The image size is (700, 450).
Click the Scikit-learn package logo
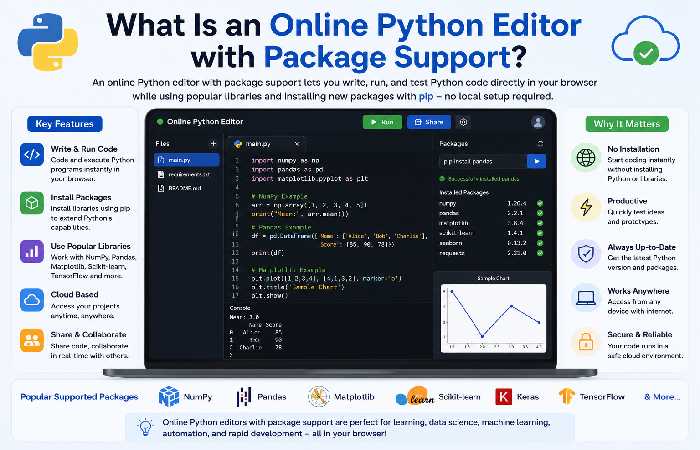tap(415, 396)
